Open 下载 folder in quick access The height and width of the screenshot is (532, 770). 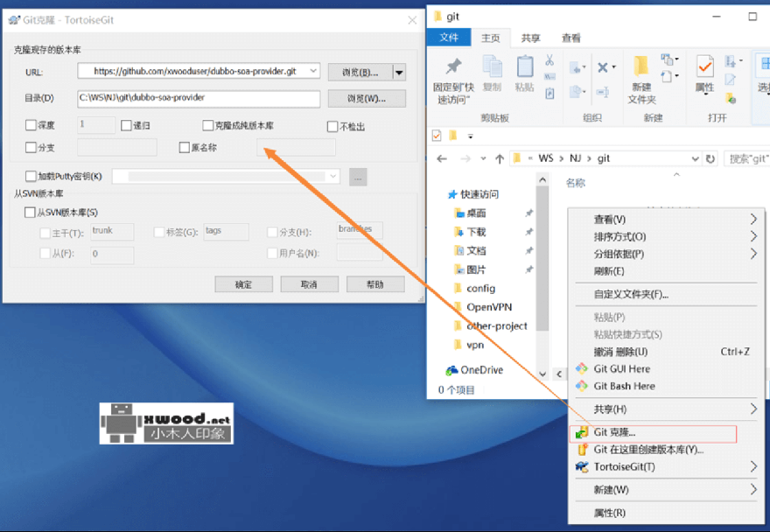tap(471, 232)
